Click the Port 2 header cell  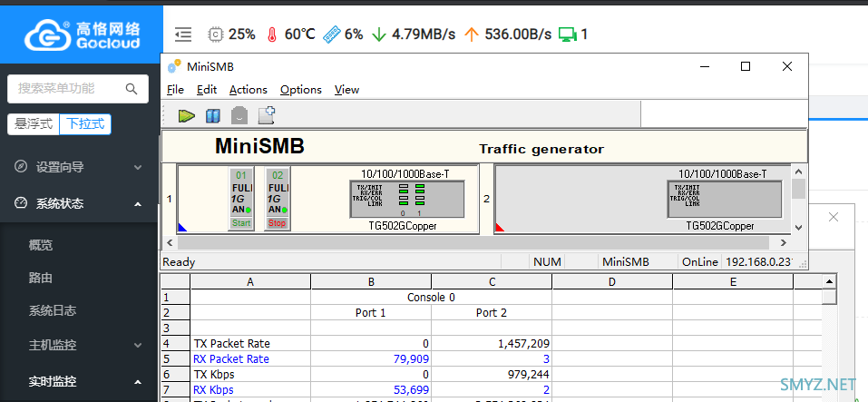492,313
